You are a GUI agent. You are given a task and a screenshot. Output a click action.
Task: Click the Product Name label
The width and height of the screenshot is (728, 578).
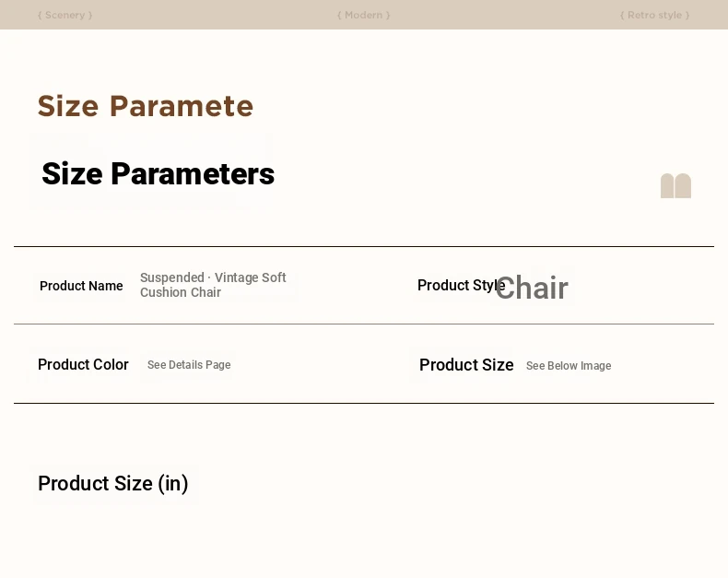81,286
